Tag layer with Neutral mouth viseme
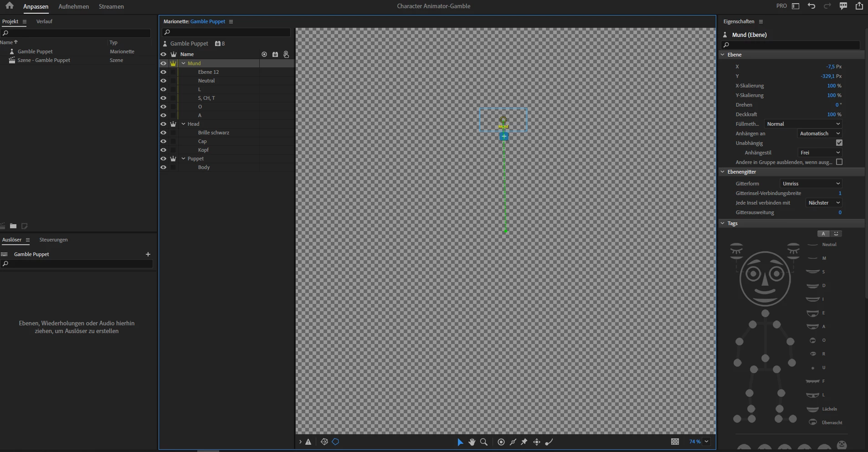The height and width of the screenshot is (452, 868). click(822, 245)
